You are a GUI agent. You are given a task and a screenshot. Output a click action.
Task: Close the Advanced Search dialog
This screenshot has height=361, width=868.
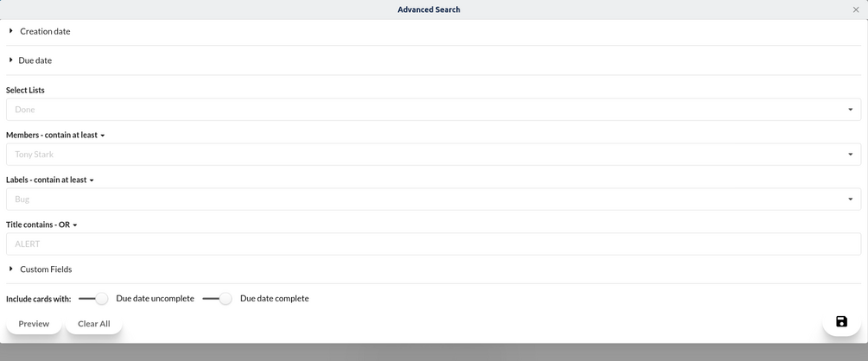tap(856, 10)
